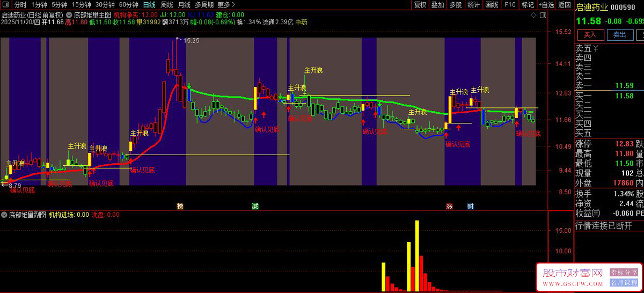Screen dimensions: 644x293
Task: Open F10 company info
Action: 510,5
